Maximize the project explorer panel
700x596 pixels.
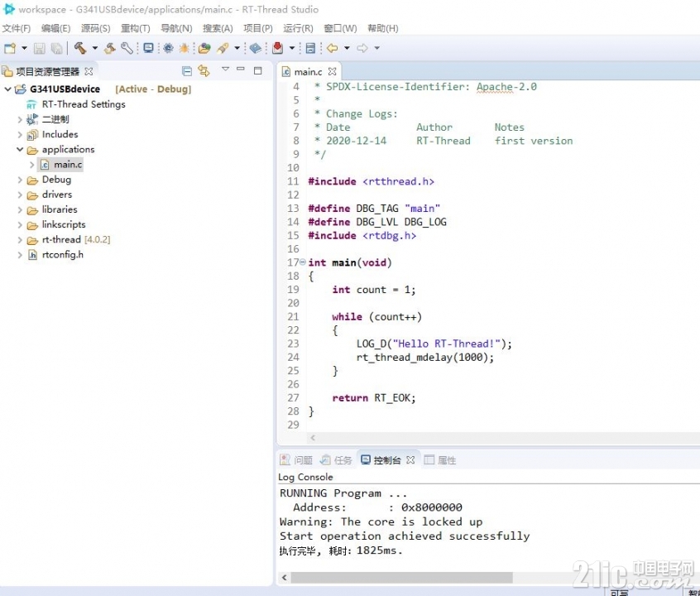point(257,70)
